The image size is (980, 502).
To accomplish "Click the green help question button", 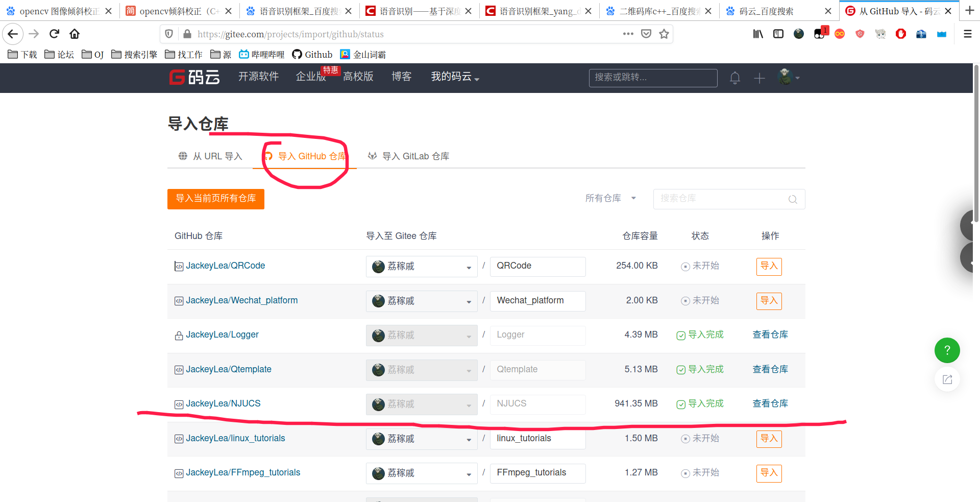I will (947, 350).
